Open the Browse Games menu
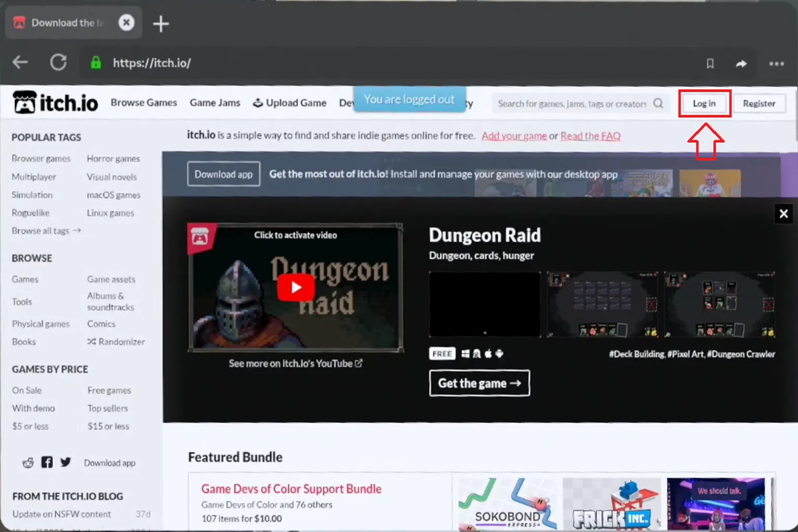Image resolution: width=798 pixels, height=532 pixels. pyautogui.click(x=144, y=102)
